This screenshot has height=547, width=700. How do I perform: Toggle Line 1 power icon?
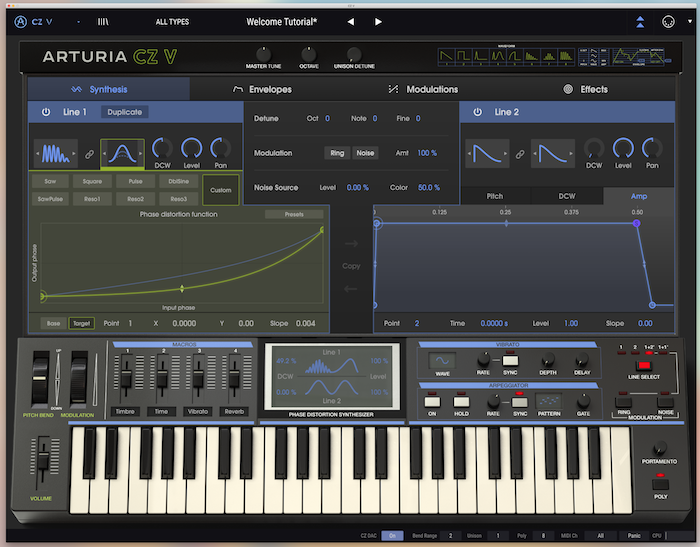[x=46, y=112]
